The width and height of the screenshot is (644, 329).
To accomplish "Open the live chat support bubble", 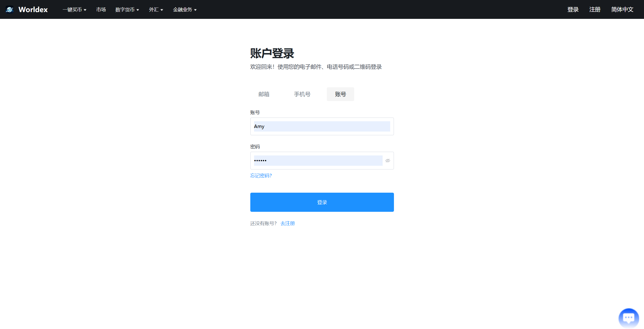I will click(628, 318).
